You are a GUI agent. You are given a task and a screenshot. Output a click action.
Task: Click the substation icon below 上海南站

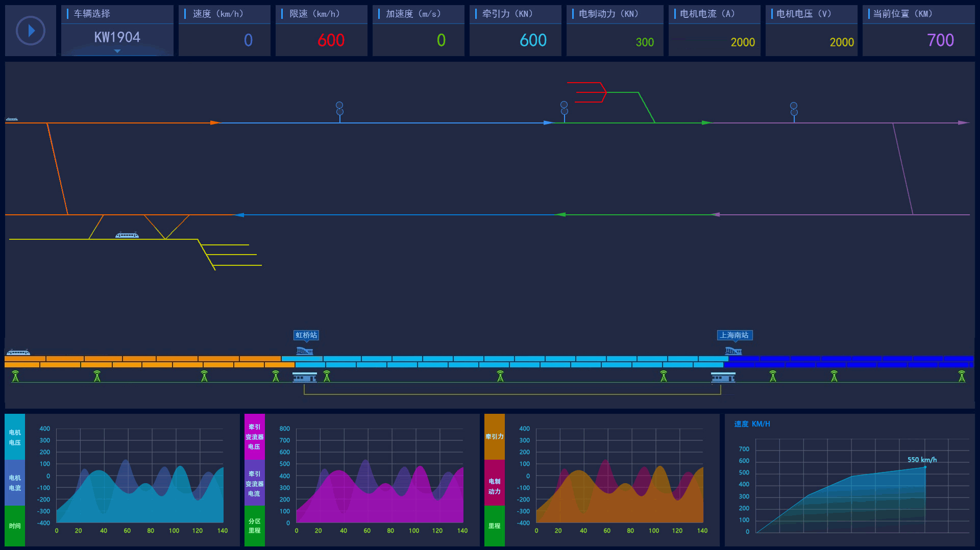(x=723, y=378)
